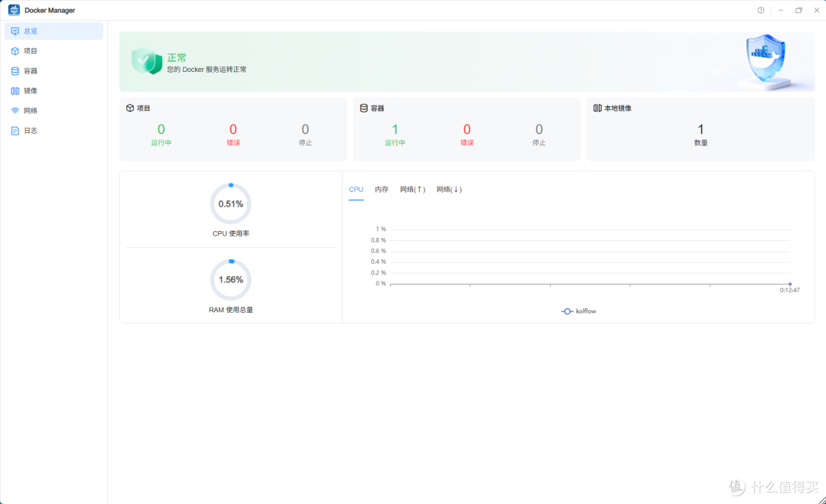The width and height of the screenshot is (826, 504).
Task: Click the 容器 stopped count 停止
Action: tap(539, 135)
